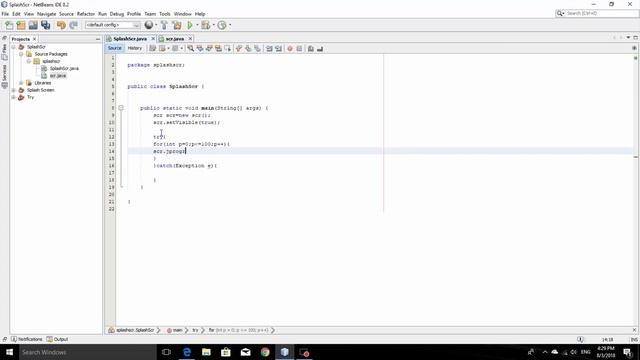
Task: Open the Output panel button
Action: [x=57, y=339]
